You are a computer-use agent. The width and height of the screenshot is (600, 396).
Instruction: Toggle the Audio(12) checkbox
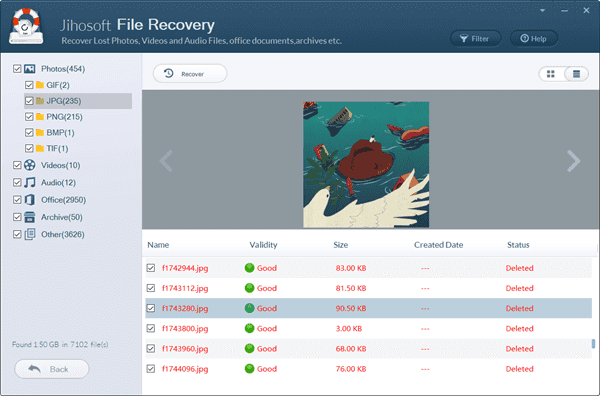[17, 183]
